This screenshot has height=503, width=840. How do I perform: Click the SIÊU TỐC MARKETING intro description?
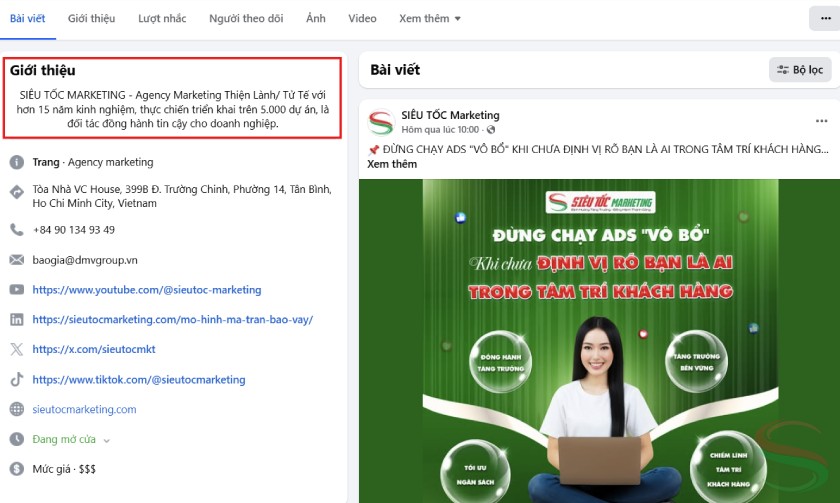pyautogui.click(x=172, y=109)
